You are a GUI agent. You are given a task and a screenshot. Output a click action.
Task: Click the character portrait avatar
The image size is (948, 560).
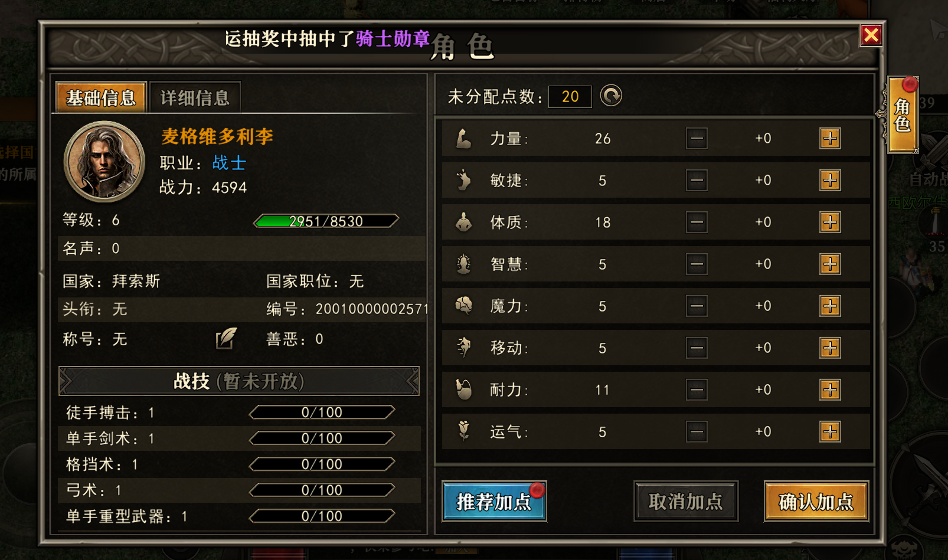(x=104, y=162)
